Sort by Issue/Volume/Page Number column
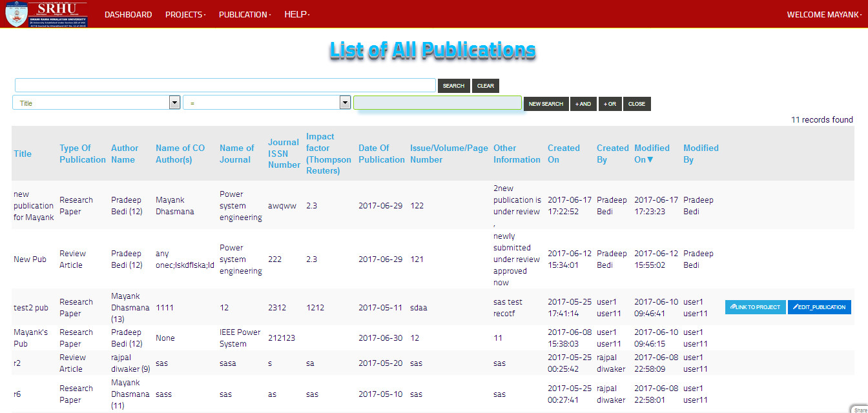This screenshot has height=413, width=868. (449, 154)
